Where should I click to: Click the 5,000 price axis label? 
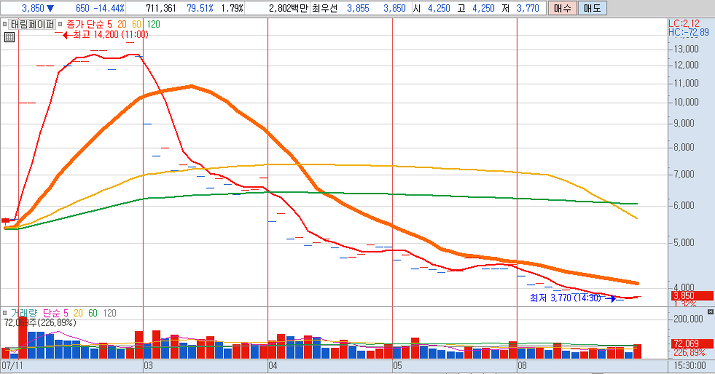tap(684, 242)
